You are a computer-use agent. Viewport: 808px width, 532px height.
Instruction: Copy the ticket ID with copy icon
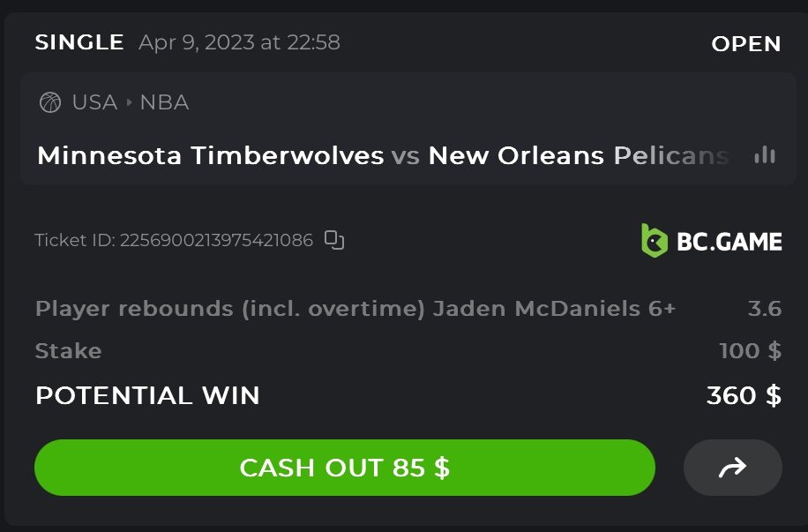click(334, 239)
